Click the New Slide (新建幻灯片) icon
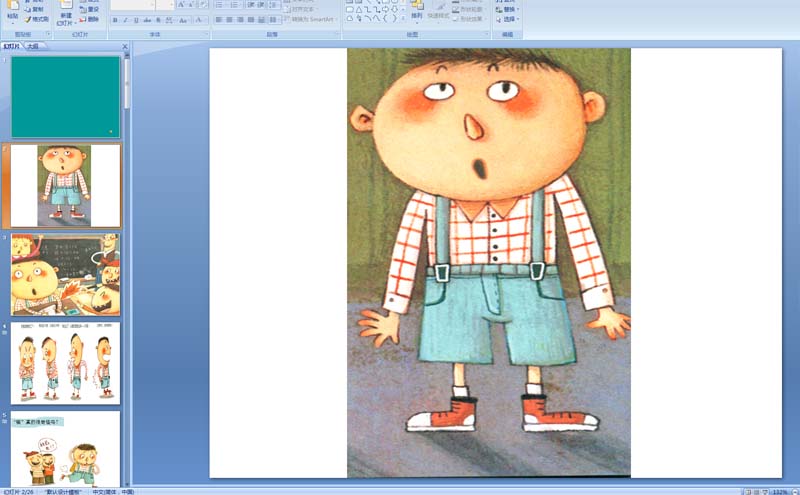 click(x=66, y=5)
